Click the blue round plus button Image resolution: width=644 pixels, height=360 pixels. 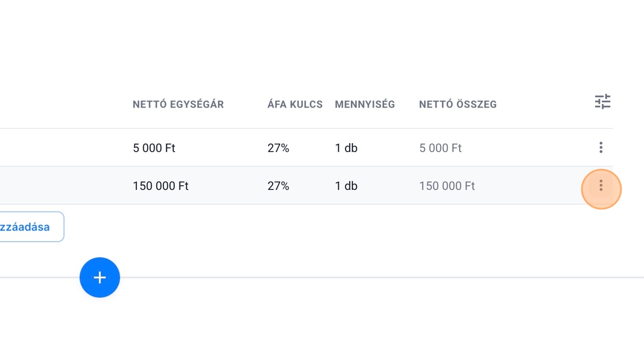99,278
